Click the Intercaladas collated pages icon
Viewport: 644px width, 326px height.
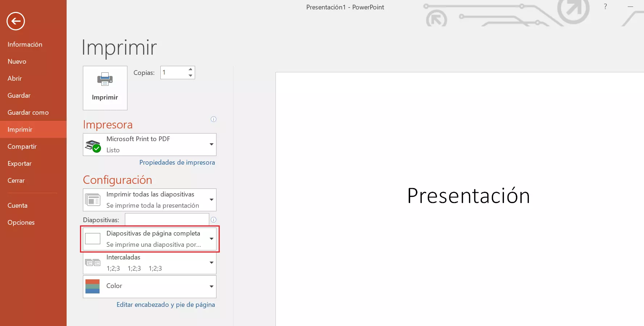93,263
